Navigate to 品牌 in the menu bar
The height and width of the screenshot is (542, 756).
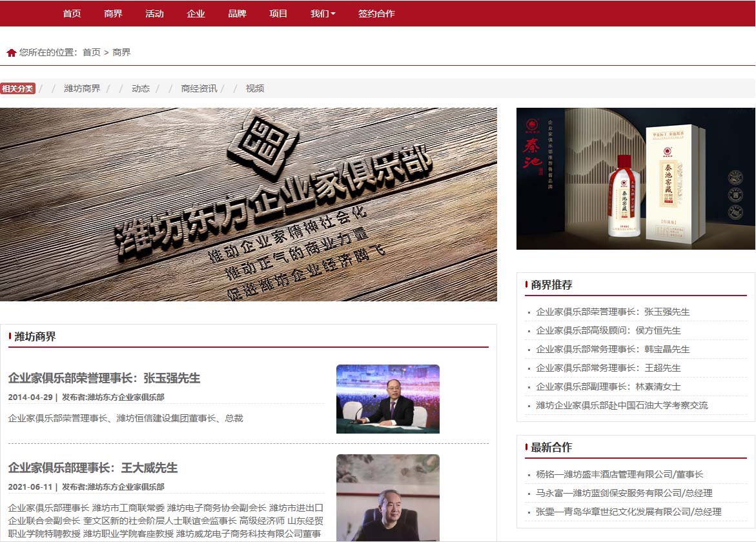[x=237, y=13]
